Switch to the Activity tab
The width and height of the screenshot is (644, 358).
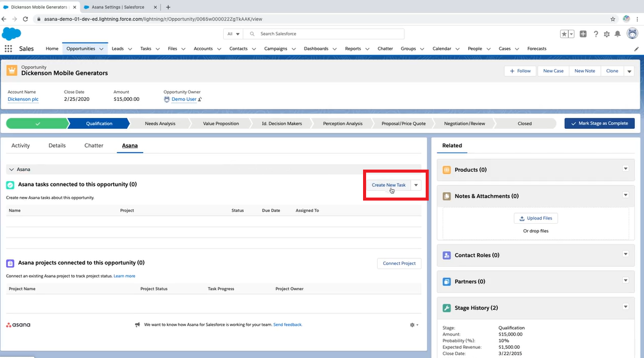click(21, 145)
